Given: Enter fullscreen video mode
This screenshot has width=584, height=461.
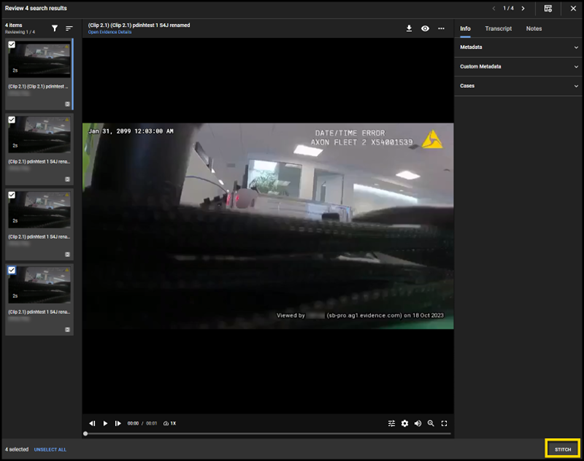Looking at the screenshot, I should [x=444, y=423].
